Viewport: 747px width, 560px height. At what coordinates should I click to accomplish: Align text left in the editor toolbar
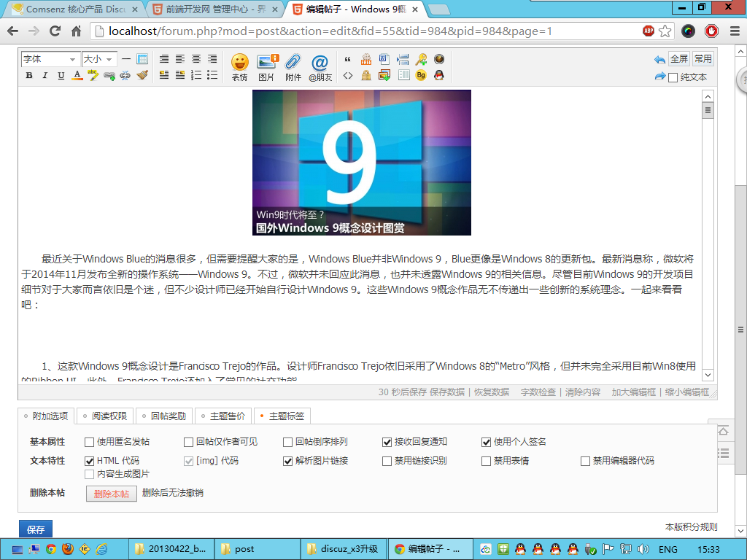(180, 59)
